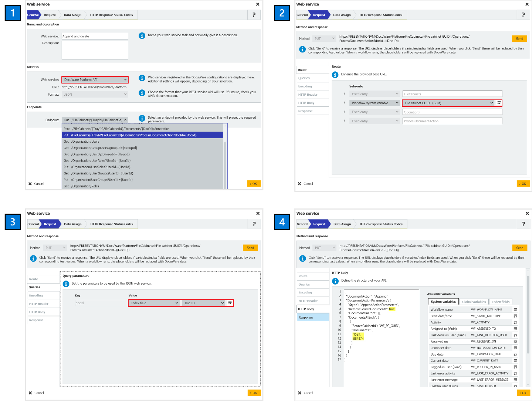The image size is (532, 401).
Task: Click the list icon next to Doc ID dropdown
Action: [230, 303]
